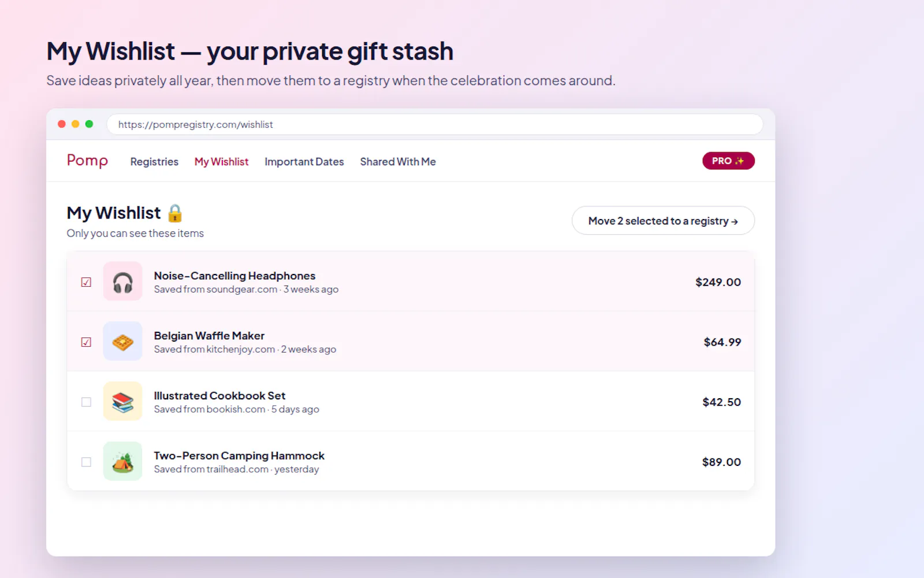
Task: Click the lock icon beside My Wishlist
Action: [175, 213]
